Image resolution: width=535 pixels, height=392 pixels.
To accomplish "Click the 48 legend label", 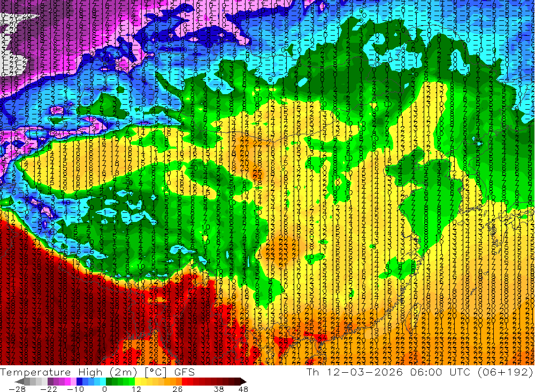I will [243, 389].
